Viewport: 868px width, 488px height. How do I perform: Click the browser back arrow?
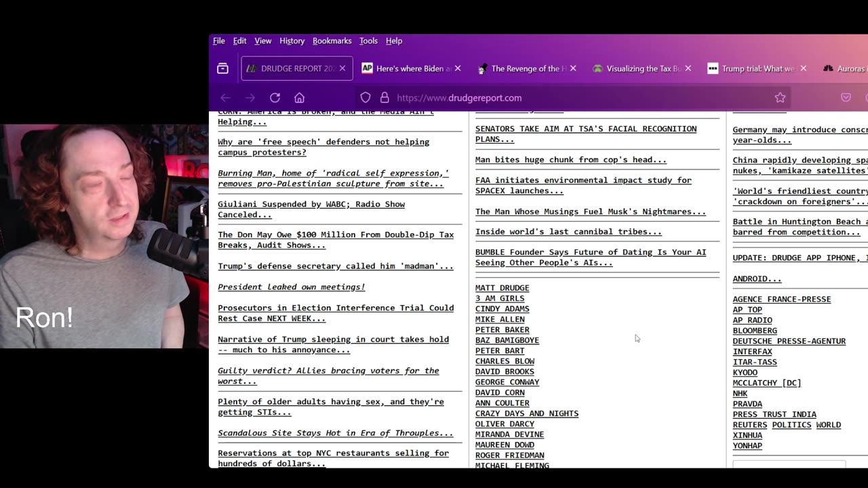(226, 98)
